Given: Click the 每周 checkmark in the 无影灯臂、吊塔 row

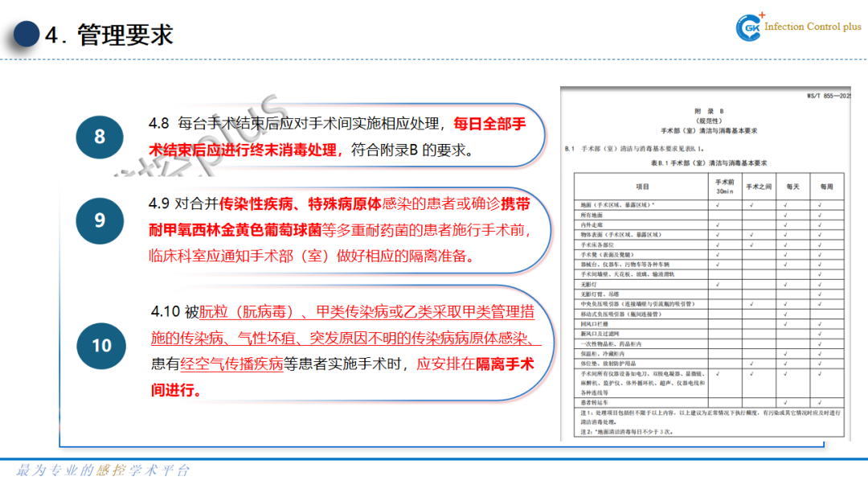Looking at the screenshot, I should click(x=820, y=294).
